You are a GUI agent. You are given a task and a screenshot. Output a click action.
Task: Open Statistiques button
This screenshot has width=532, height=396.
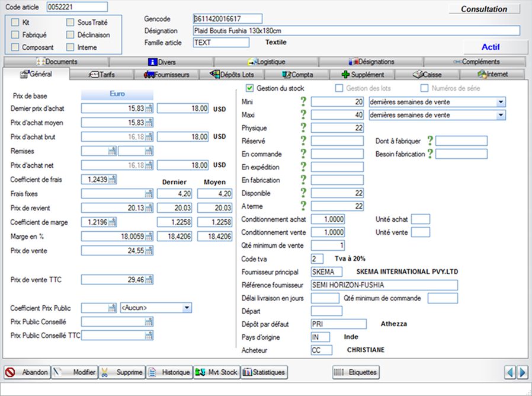(x=264, y=372)
